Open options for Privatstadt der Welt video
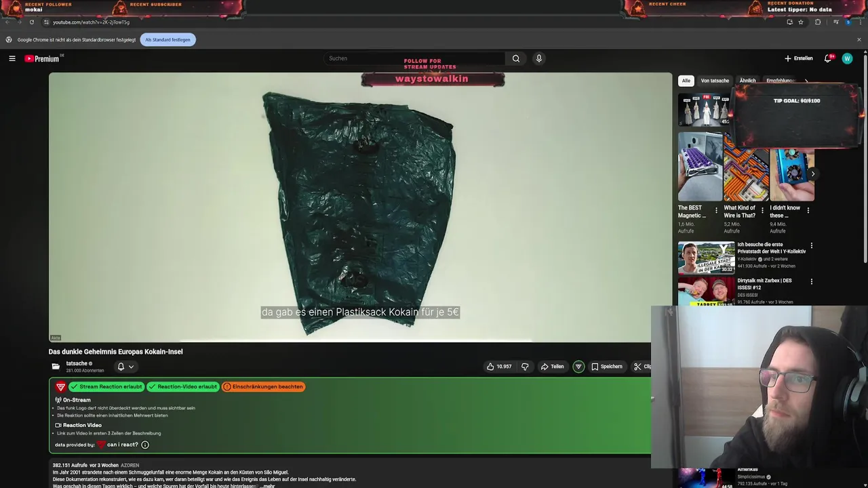 pos(811,245)
